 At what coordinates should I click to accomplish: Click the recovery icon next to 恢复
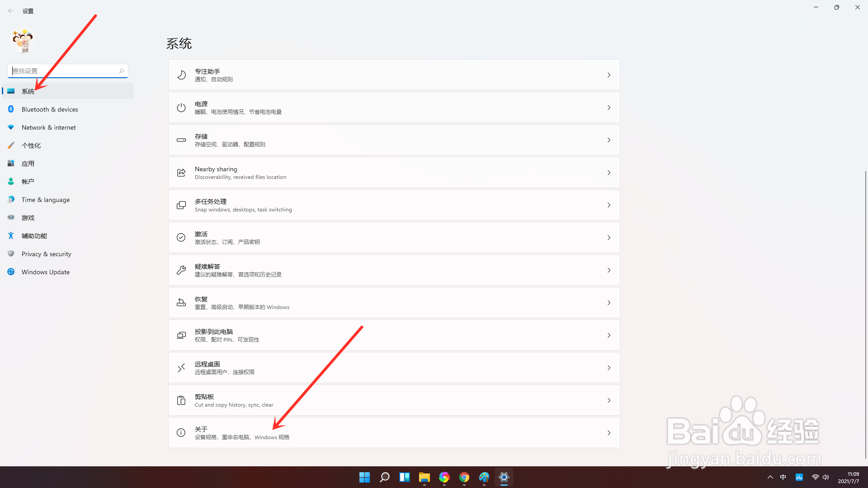pyautogui.click(x=181, y=303)
